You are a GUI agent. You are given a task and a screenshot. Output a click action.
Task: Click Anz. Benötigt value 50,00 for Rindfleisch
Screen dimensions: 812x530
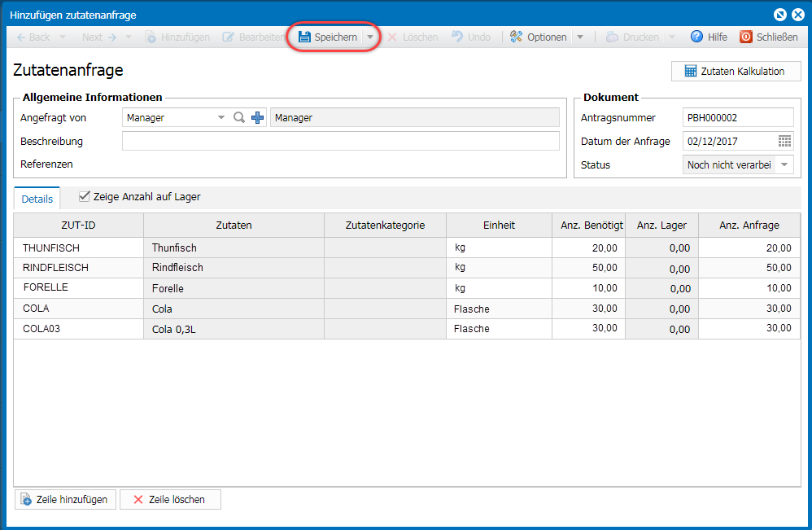pyautogui.click(x=589, y=268)
